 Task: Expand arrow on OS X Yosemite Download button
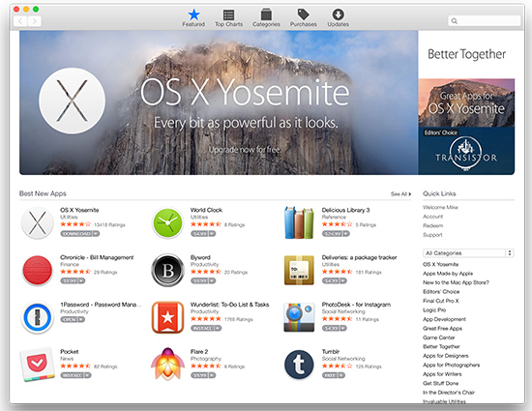point(96,234)
